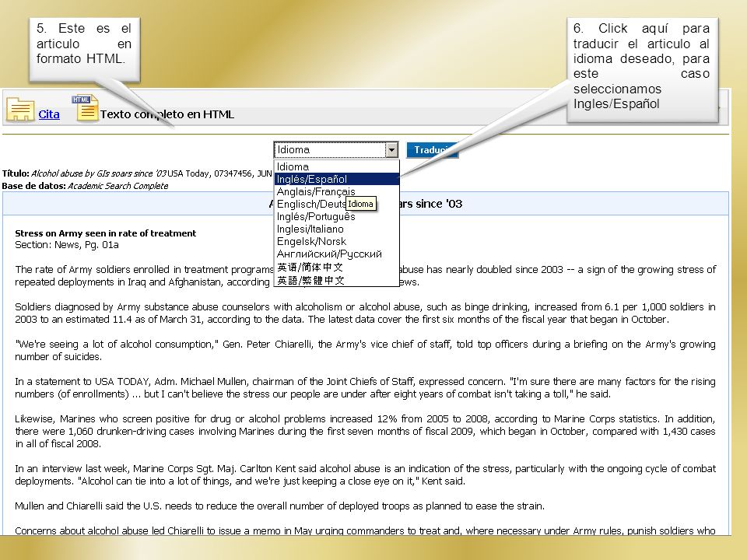
Task: Click Academic Search Complete database name
Action: 118,186
